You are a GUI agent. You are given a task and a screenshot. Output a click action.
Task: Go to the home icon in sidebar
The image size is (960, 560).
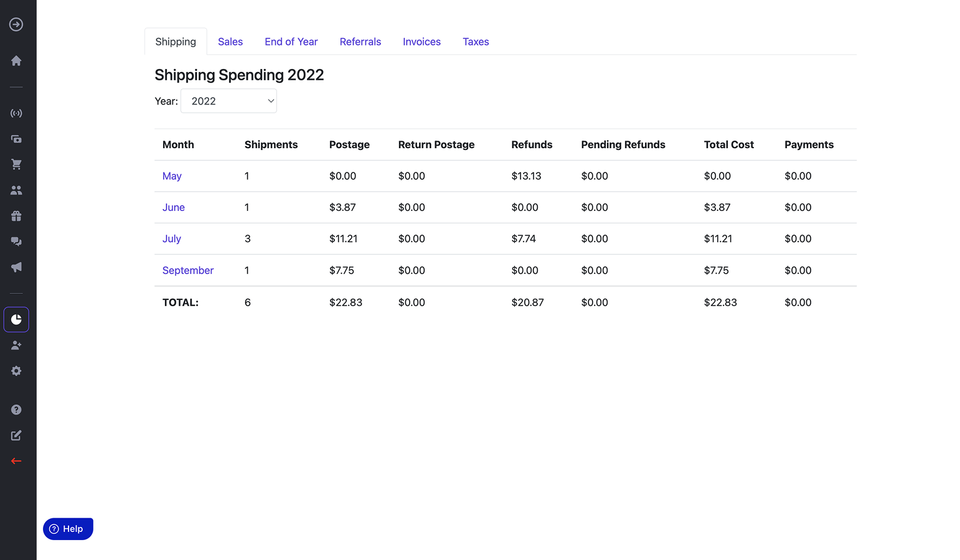click(x=16, y=61)
